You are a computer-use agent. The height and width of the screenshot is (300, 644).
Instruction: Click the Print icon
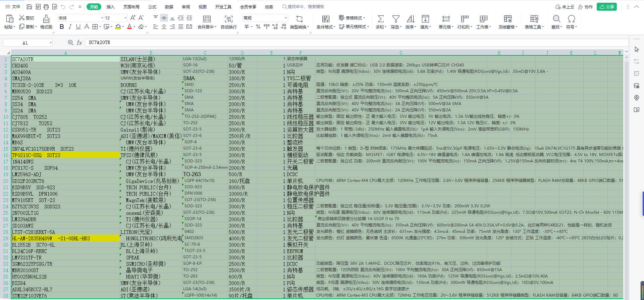tap(46, 7)
